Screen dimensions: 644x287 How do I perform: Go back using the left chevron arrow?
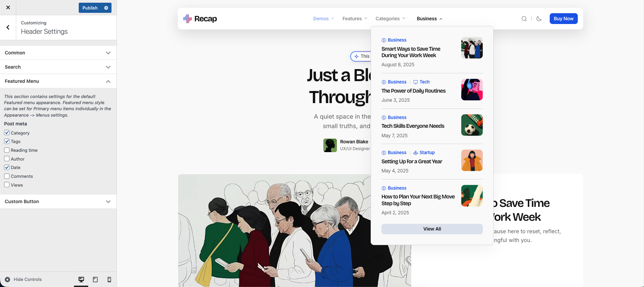tap(8, 27)
